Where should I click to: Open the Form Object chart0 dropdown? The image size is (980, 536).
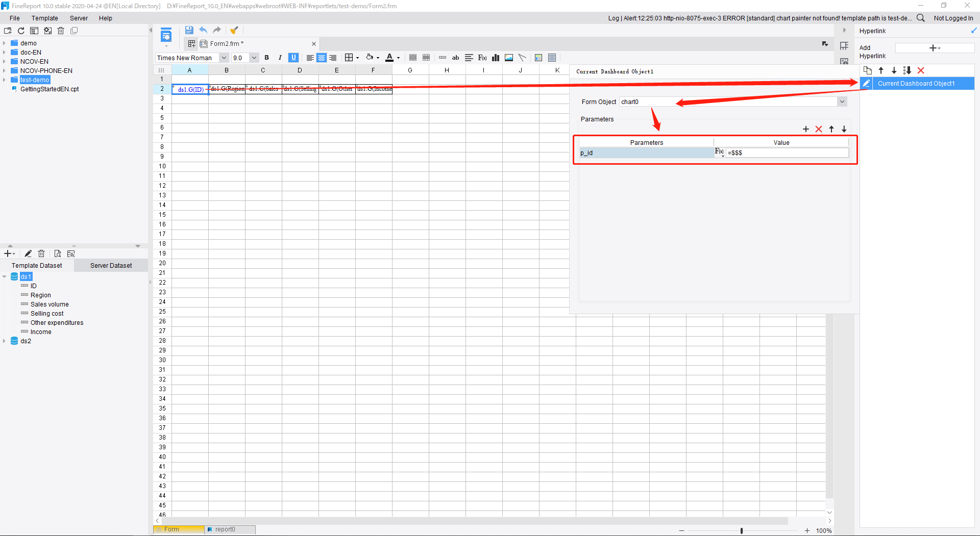tap(842, 101)
